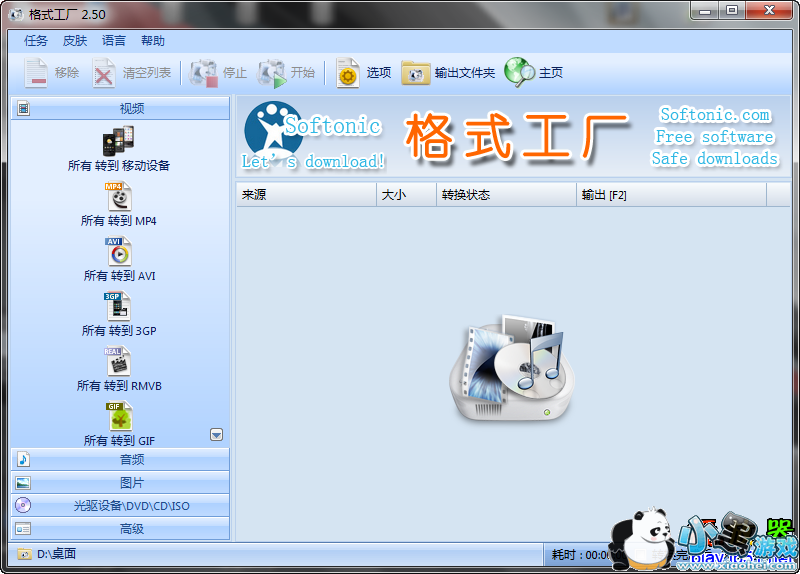The height and width of the screenshot is (574, 800).
Task: Click the 格式工厂 banner title
Action: point(517,137)
